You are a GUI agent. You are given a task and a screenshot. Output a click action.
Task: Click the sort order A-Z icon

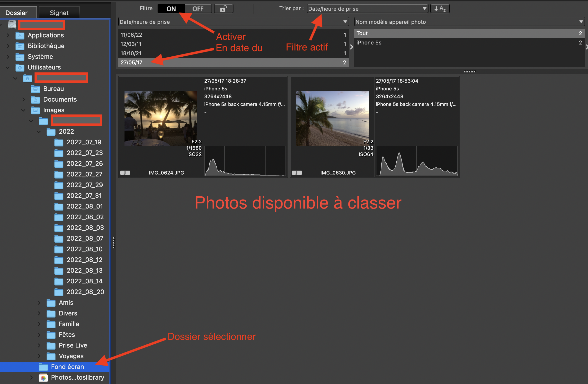click(x=440, y=9)
